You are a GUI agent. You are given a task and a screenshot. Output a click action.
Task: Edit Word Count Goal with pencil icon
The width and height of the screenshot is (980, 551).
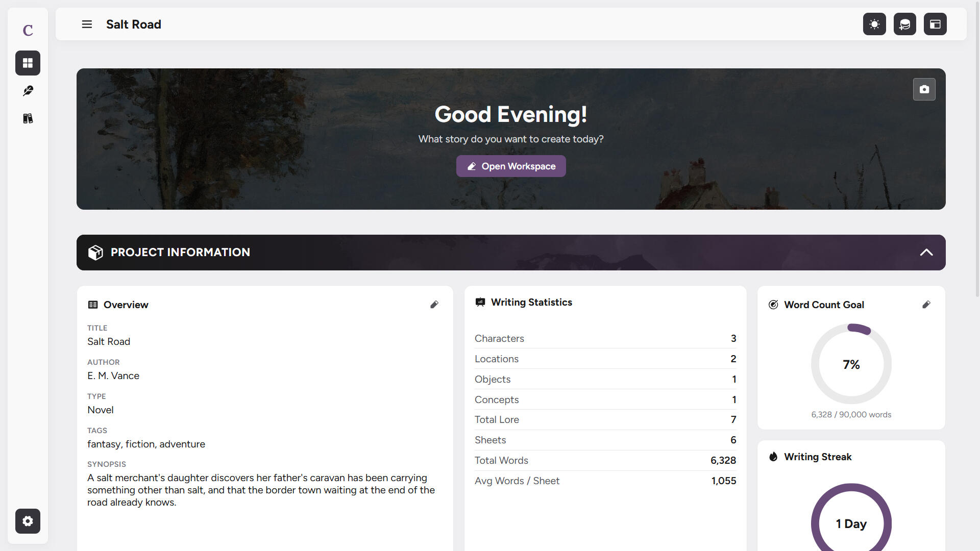(x=926, y=305)
